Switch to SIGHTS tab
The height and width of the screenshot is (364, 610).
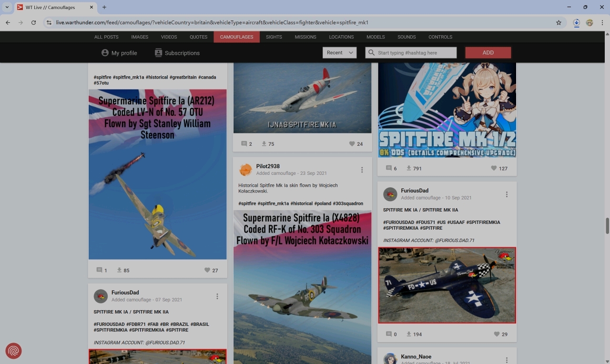point(274,37)
